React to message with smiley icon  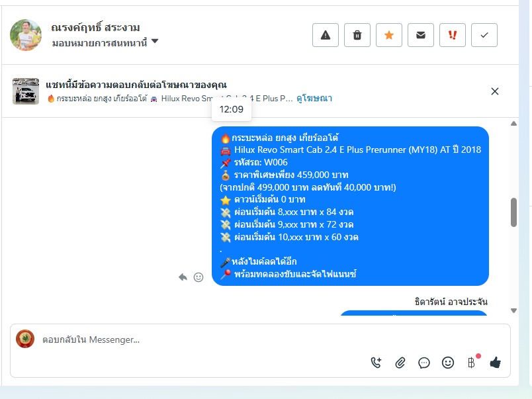(199, 277)
